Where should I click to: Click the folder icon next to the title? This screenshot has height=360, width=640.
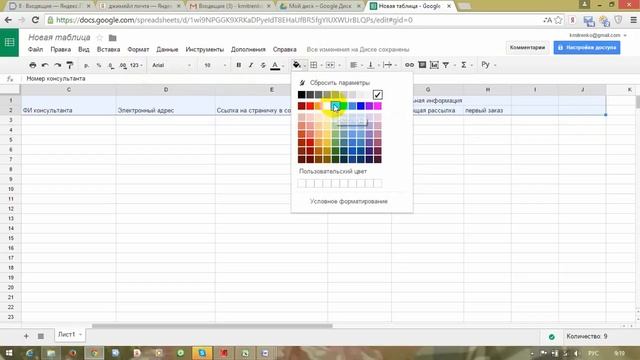coord(113,38)
